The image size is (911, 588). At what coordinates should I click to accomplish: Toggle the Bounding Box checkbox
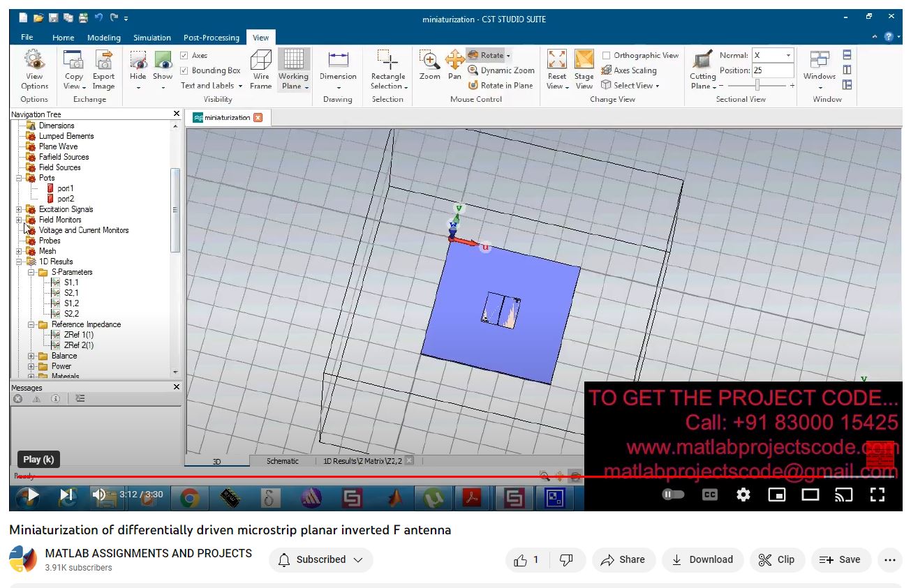[184, 70]
